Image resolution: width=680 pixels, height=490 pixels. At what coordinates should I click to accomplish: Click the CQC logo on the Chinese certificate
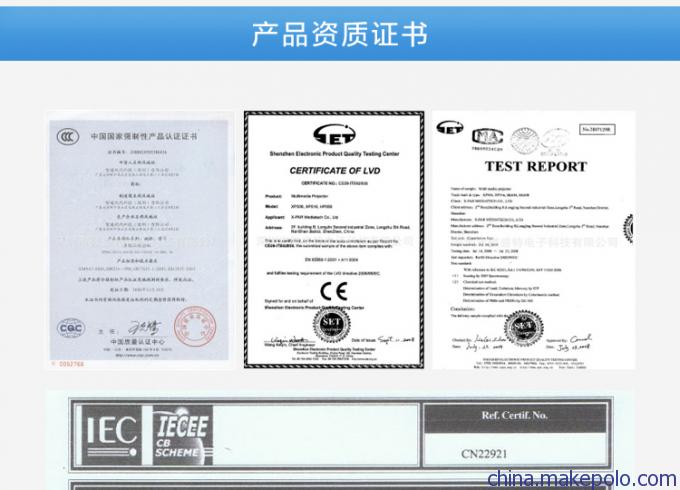coord(71,328)
